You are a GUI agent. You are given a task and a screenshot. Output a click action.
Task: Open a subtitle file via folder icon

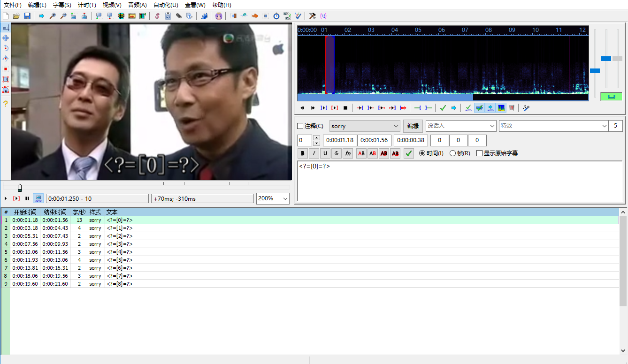click(x=16, y=16)
